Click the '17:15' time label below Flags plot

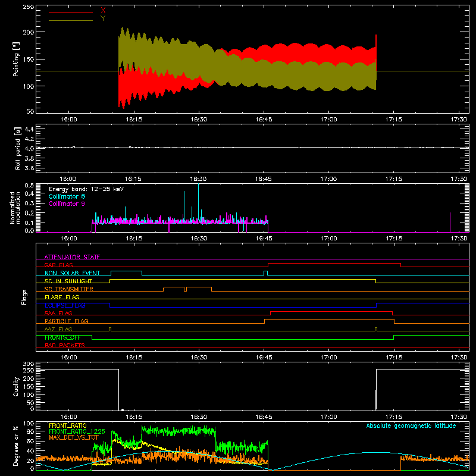click(x=394, y=358)
